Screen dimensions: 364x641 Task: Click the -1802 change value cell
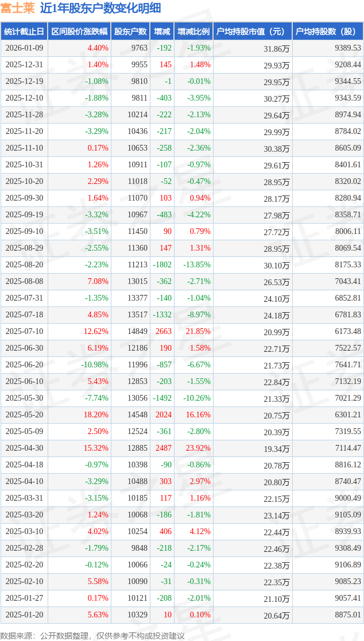tap(162, 264)
